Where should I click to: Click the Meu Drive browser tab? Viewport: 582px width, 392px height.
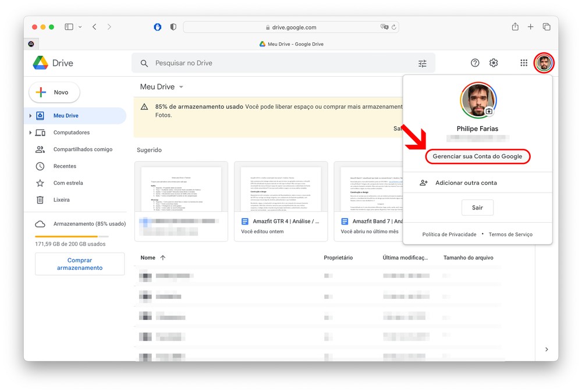click(292, 44)
